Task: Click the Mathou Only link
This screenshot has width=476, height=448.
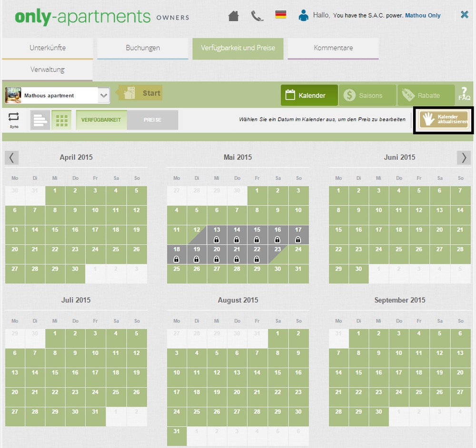Action: [x=423, y=15]
